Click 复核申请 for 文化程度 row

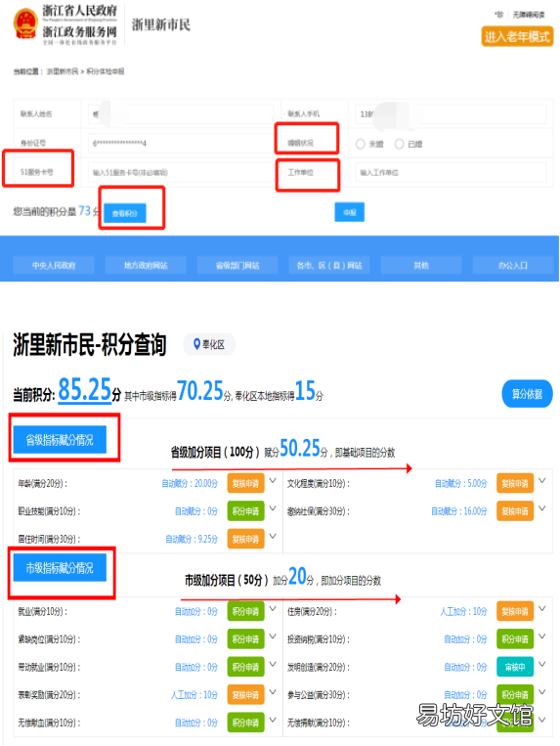[515, 483]
